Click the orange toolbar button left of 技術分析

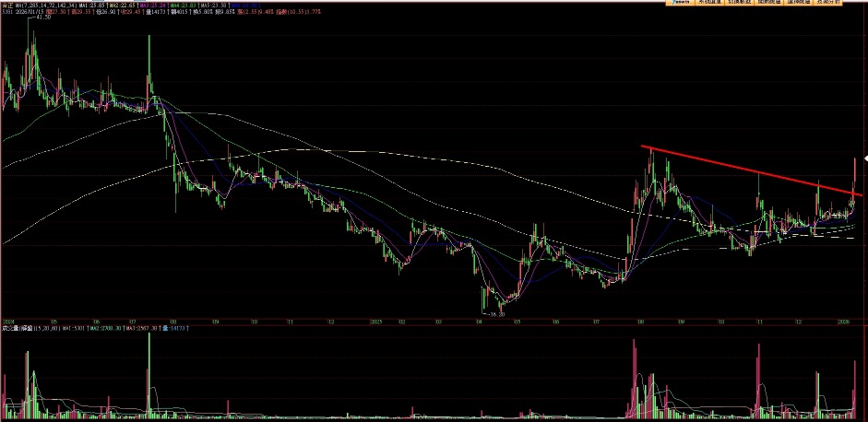799,2
